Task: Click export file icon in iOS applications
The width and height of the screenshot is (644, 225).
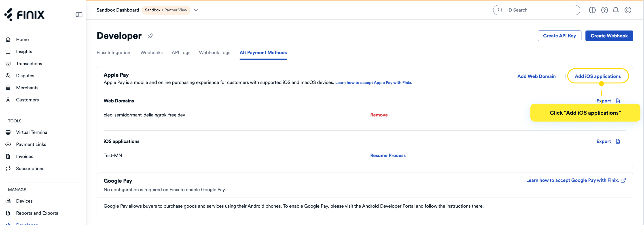Action: pos(618,141)
